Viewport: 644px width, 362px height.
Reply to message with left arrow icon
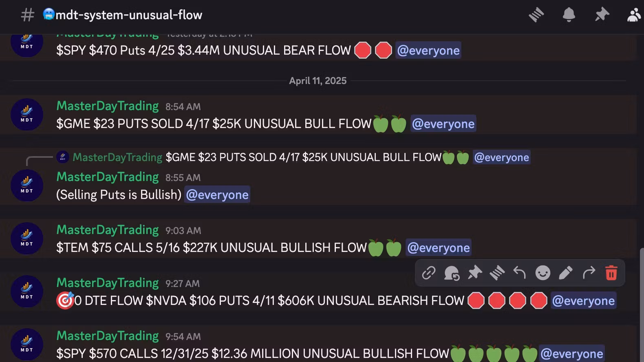tap(520, 273)
